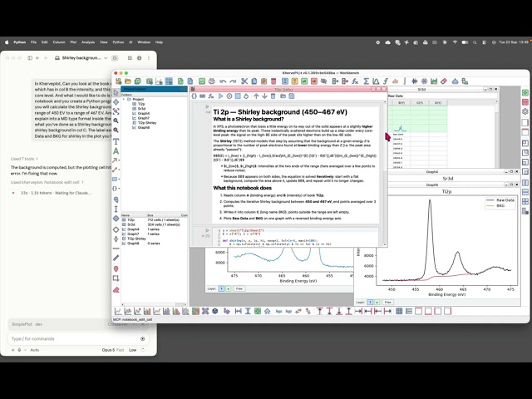This screenshot has width=532, height=399.
Task: Select the Opus 5 model label
Action: click(x=109, y=350)
